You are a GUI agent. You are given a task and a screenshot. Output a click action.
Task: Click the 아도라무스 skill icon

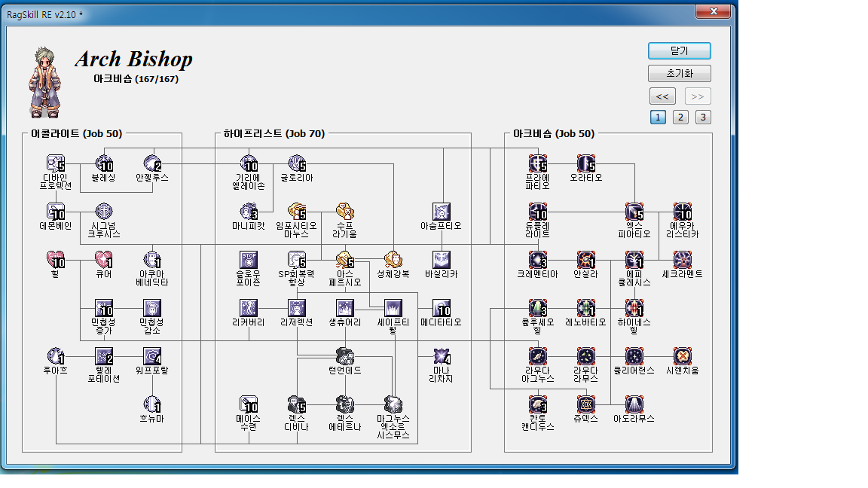tap(634, 404)
